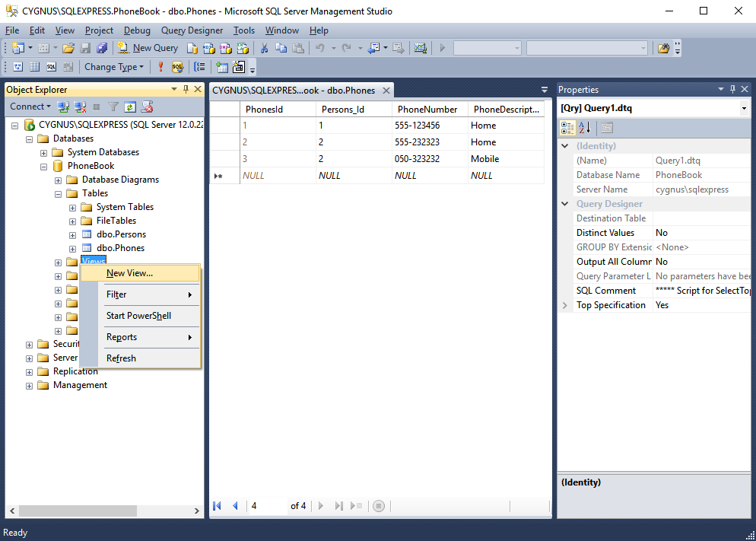Screen dimensions: 756x541
Task: Open a new Database Engine Query icon
Action: pyautogui.click(x=192, y=48)
